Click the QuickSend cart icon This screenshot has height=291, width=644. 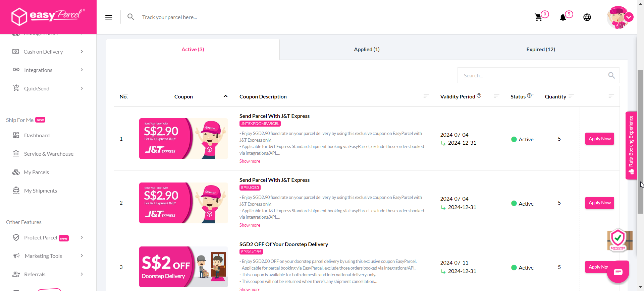(x=16, y=88)
